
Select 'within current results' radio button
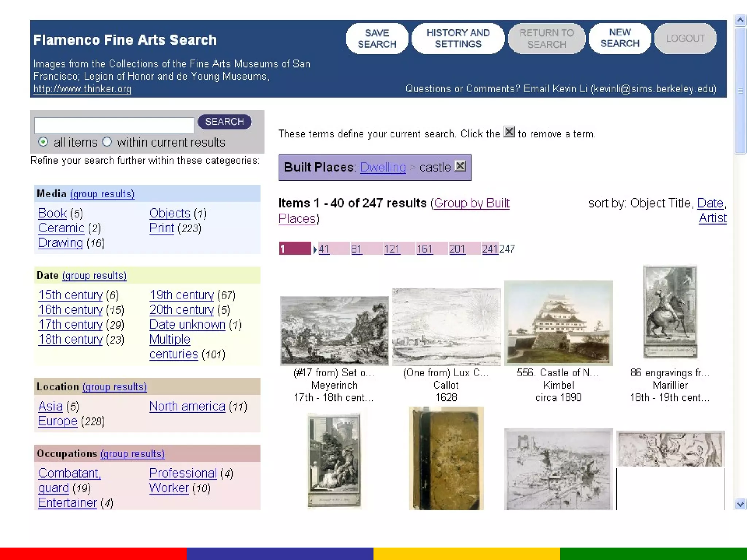[x=107, y=142]
